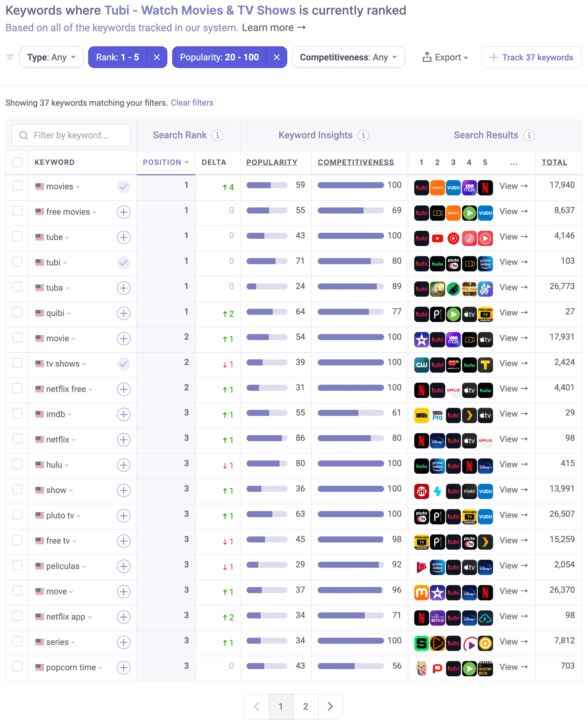
Task: Expand the netflix app keyword dropdown arrow
Action: 90,618
